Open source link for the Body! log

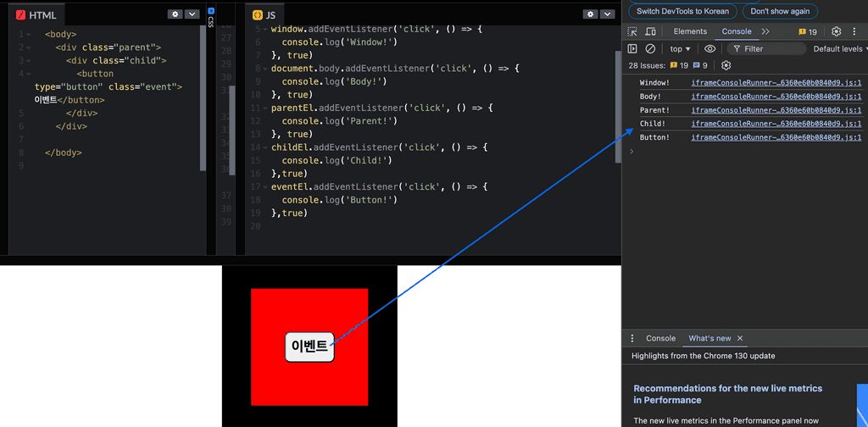(776, 97)
